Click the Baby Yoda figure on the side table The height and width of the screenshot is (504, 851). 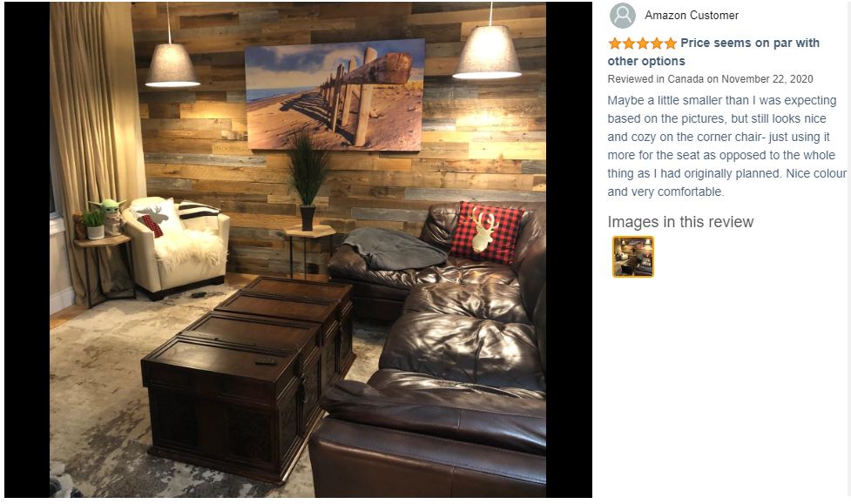click(110, 216)
